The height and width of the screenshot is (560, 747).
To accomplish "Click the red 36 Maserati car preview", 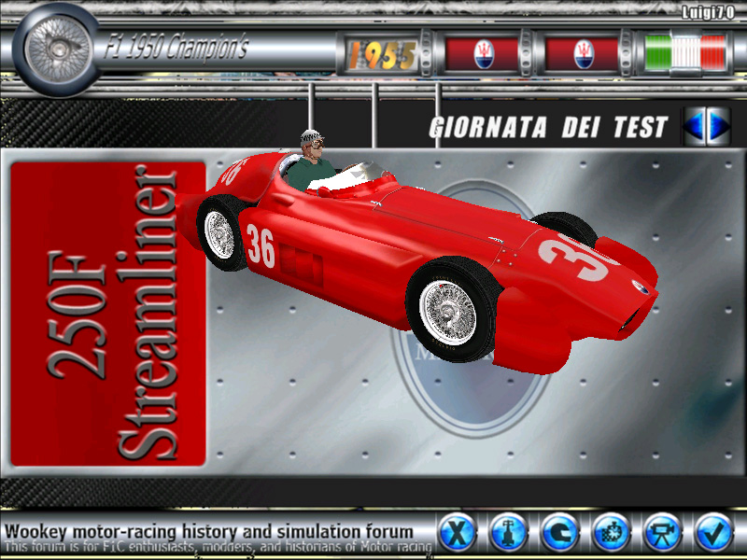I will tap(416, 252).
